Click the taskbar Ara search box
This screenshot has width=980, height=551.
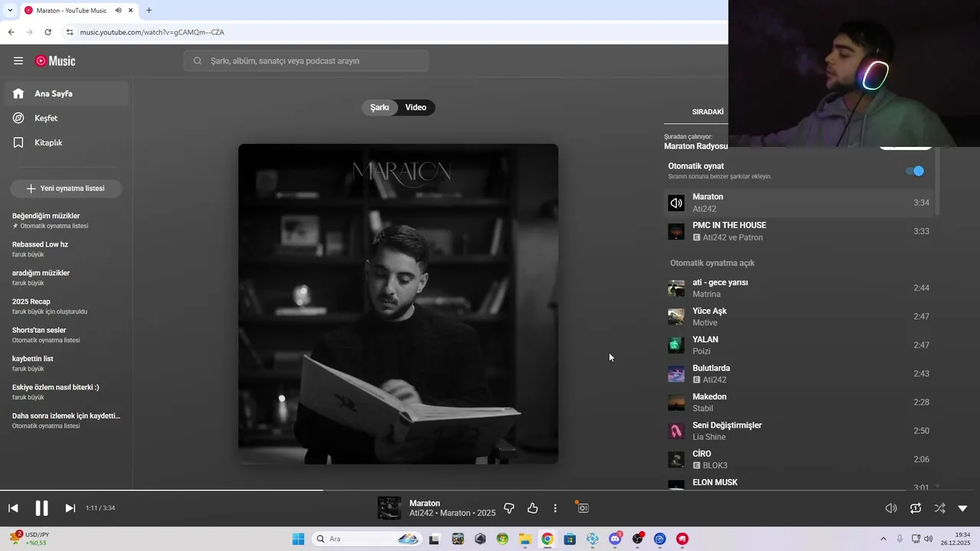[x=367, y=539]
